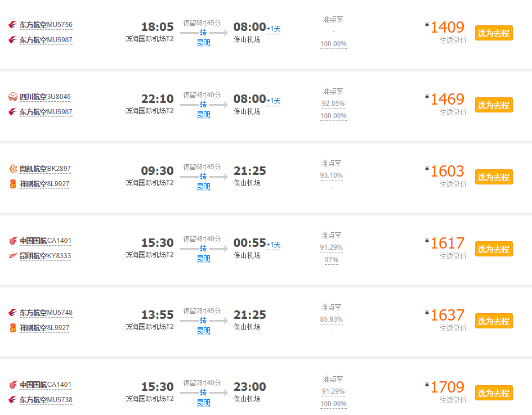Select the ¥1709 flight as outbound trip
The height and width of the screenshot is (415, 532).
pos(494,393)
